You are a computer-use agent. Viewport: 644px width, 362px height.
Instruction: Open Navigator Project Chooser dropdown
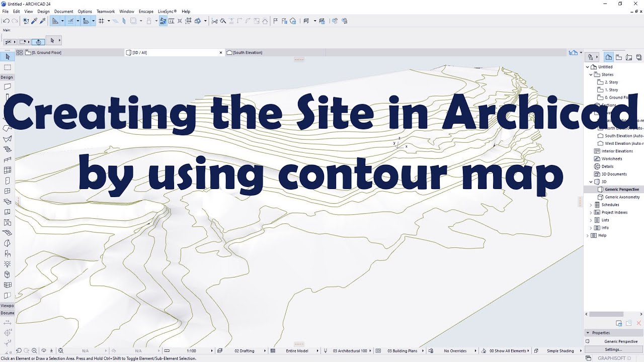click(x=593, y=57)
